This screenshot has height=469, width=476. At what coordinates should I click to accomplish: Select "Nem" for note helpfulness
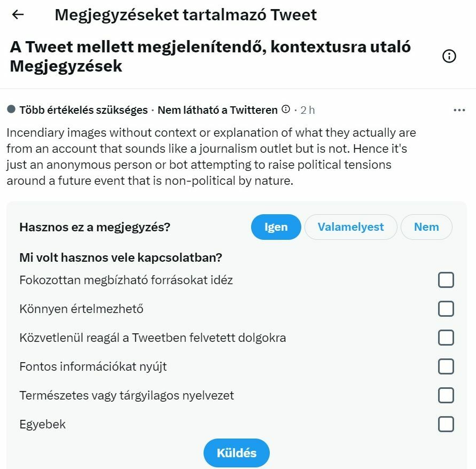[426, 227]
